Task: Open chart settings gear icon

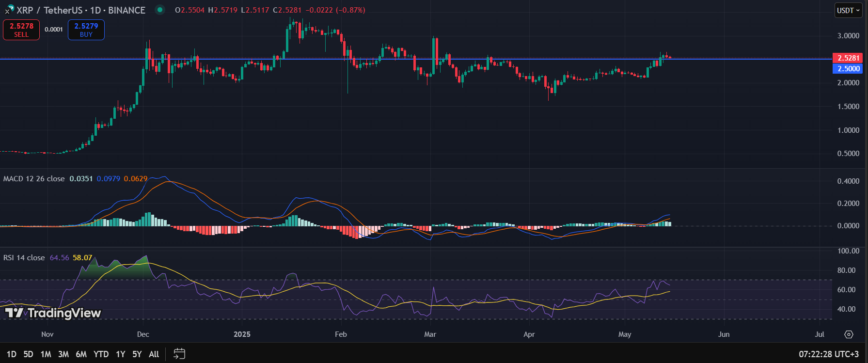Action: pyautogui.click(x=849, y=334)
